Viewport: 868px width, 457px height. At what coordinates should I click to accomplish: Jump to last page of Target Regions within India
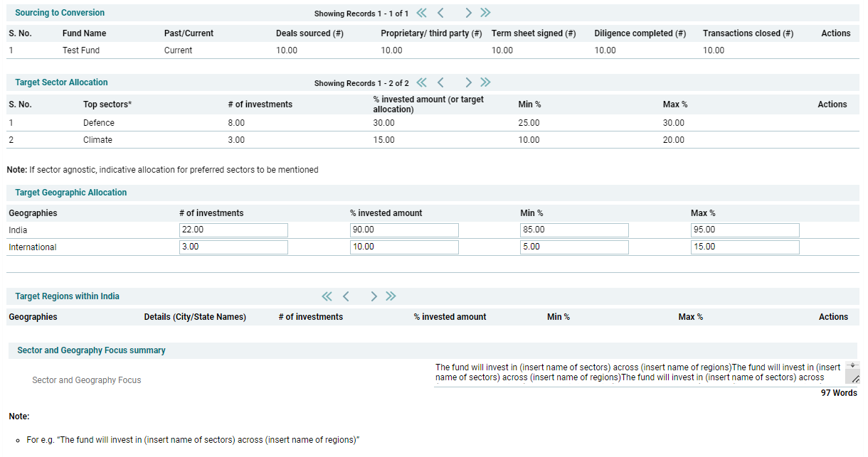tap(391, 296)
